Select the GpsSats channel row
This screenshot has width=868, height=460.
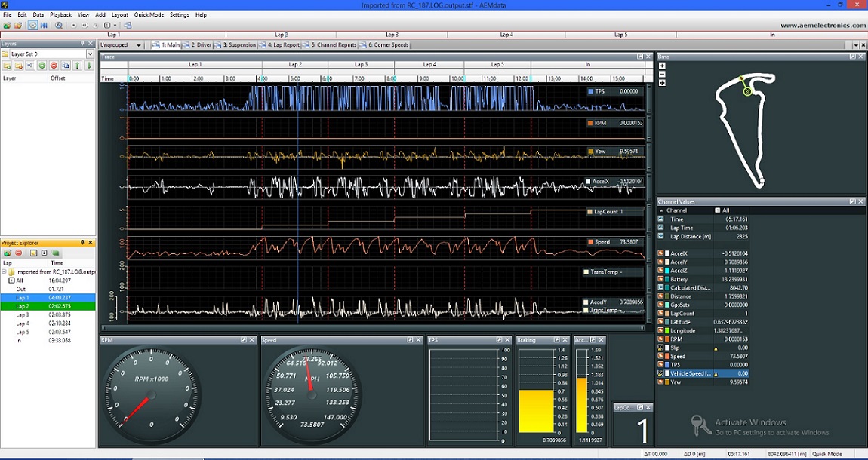click(x=703, y=305)
